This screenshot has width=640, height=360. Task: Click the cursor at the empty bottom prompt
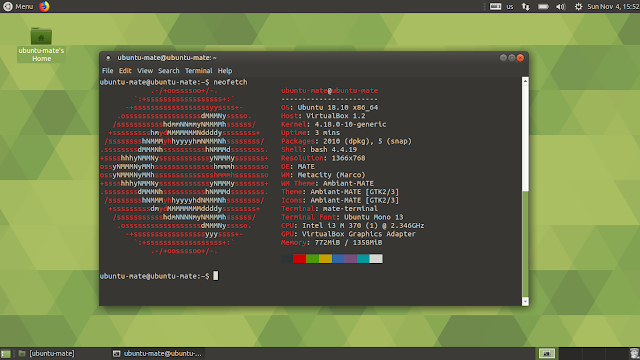tap(216, 276)
